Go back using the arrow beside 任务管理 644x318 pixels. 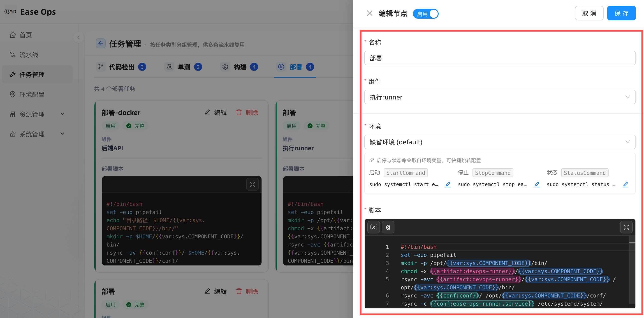[x=100, y=44]
